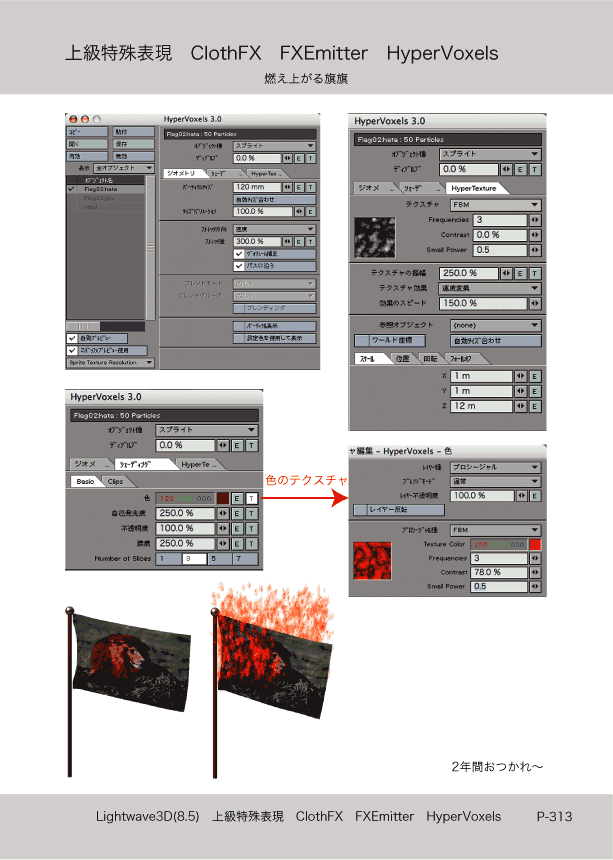This screenshot has height=860, width=613.
Task: Click the E button beside the Y scale 1 m
Action: [535, 391]
